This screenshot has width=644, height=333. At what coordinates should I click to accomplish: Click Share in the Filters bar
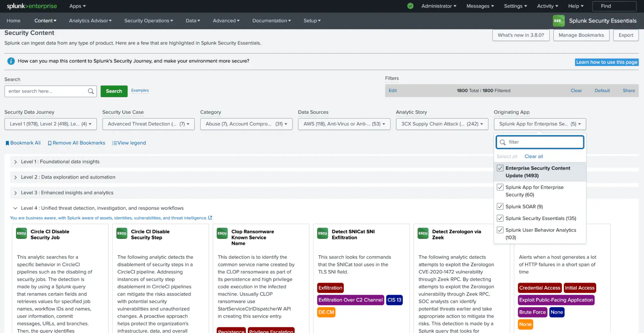(629, 90)
